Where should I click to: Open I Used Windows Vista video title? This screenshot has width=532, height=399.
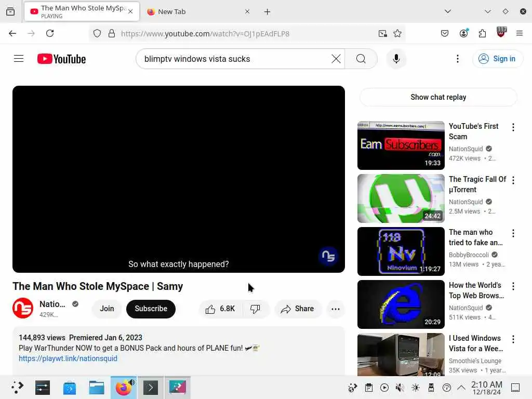(x=476, y=343)
